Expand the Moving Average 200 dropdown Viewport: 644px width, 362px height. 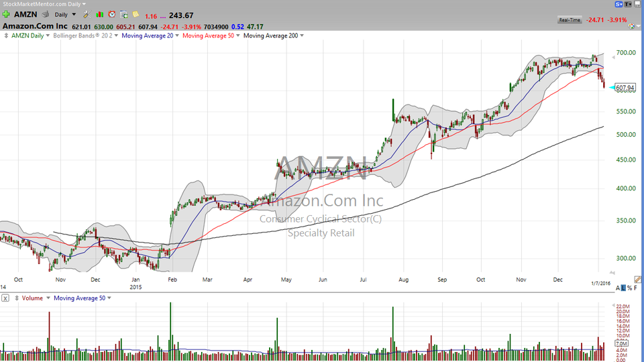click(x=302, y=36)
